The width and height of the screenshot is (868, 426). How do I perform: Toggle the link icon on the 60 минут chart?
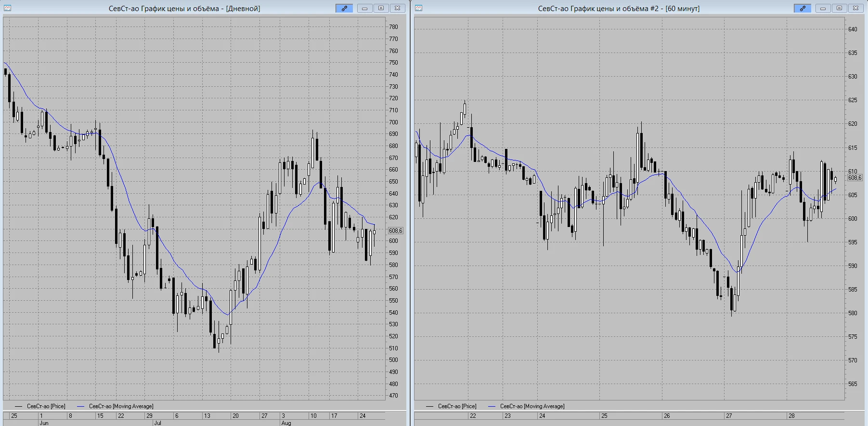[803, 8]
